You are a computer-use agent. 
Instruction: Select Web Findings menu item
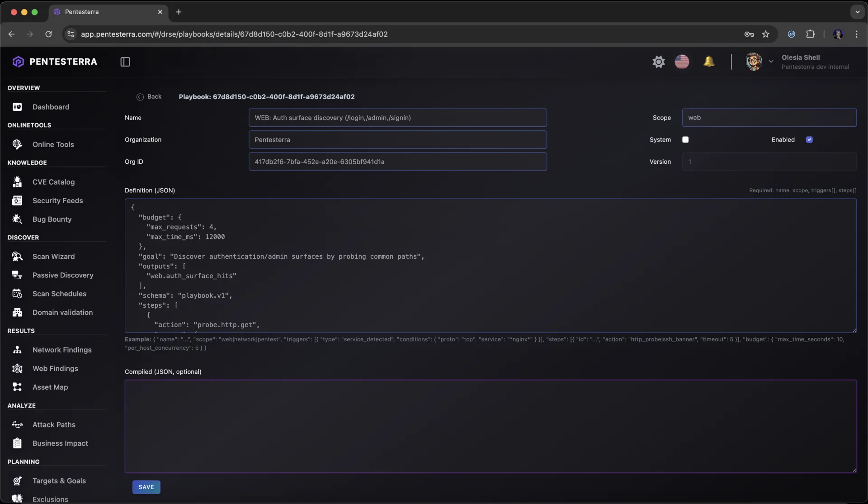coord(55,369)
